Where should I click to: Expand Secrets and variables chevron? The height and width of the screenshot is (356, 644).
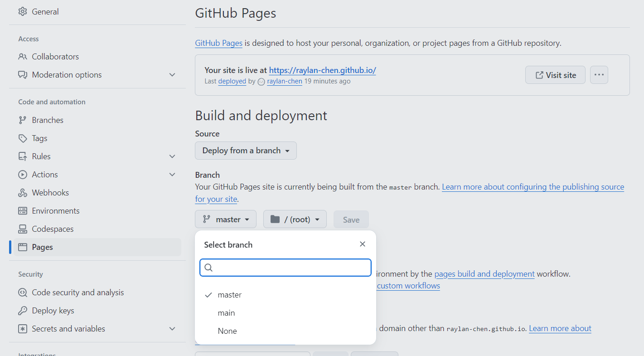tap(172, 329)
